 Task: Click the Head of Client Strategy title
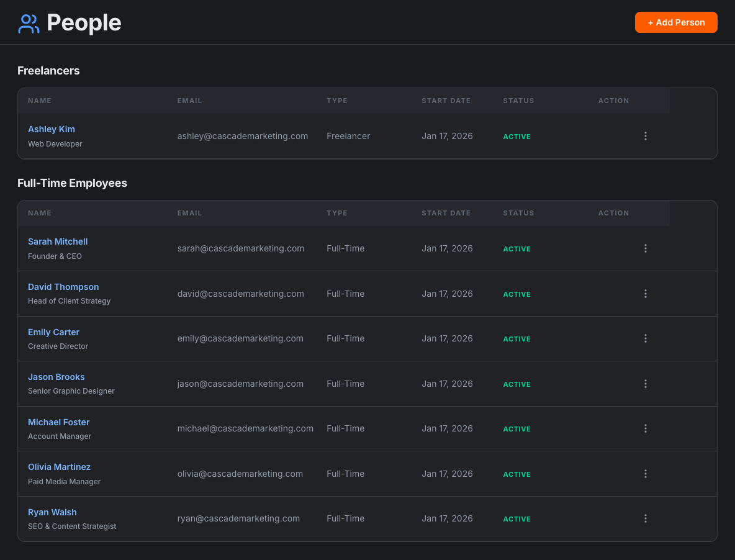(70, 301)
